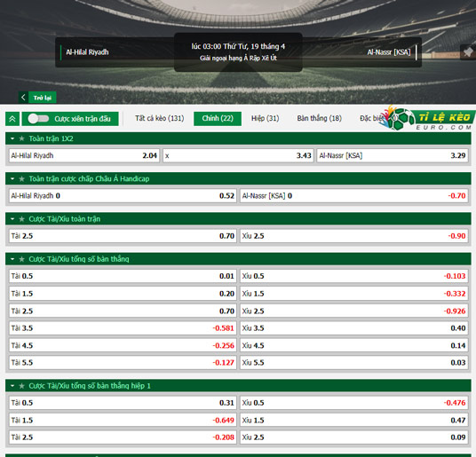Pick first half Tài 0.5 at 0.31

123,403
